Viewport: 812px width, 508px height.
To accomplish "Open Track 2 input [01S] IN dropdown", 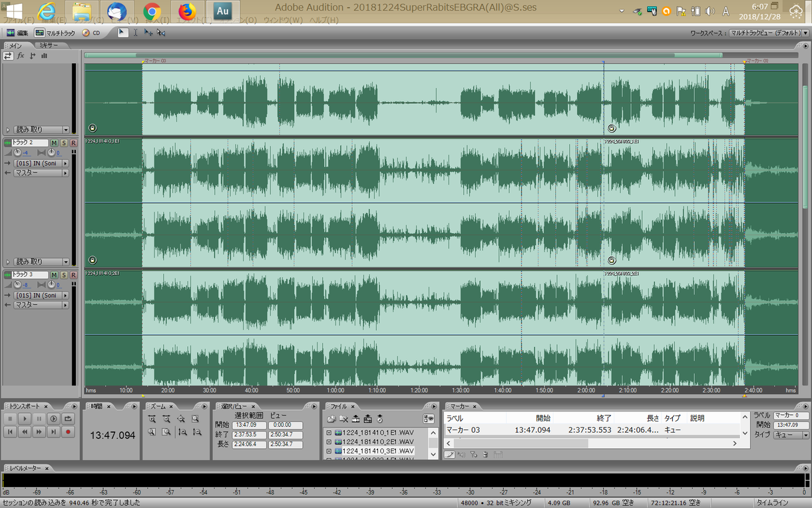I will point(41,163).
